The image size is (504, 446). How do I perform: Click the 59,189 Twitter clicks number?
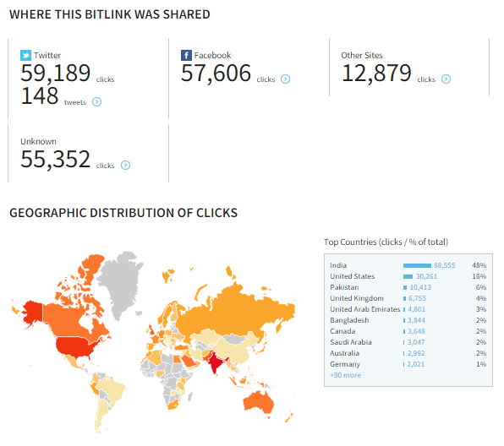tap(56, 73)
